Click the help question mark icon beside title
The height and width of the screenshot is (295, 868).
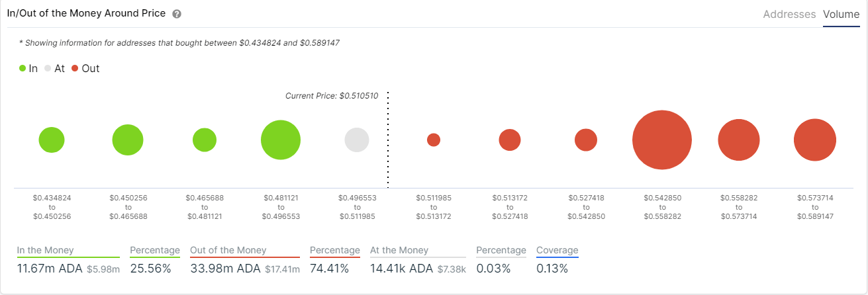pyautogui.click(x=176, y=14)
